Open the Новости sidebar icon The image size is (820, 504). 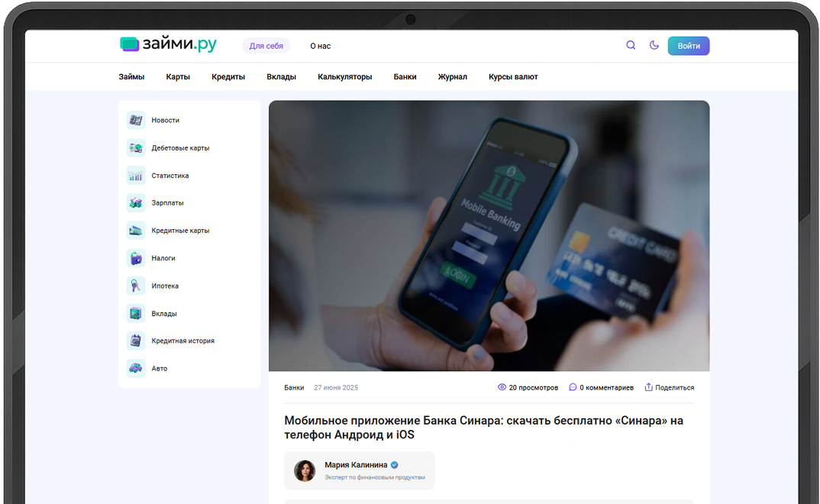[x=136, y=120]
